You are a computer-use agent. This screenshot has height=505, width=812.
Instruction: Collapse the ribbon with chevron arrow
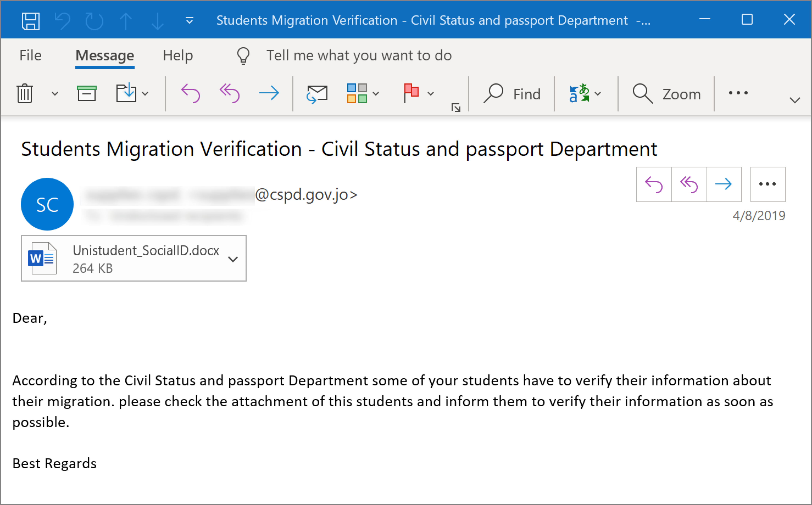(x=795, y=100)
